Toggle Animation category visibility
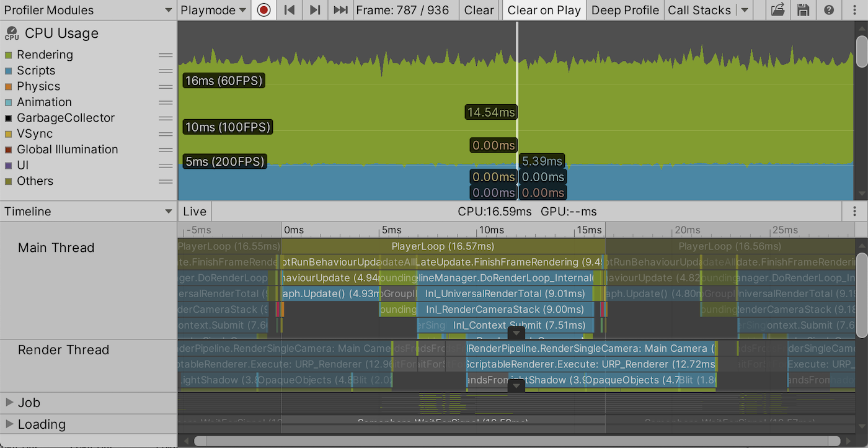The image size is (868, 448). coord(8,102)
